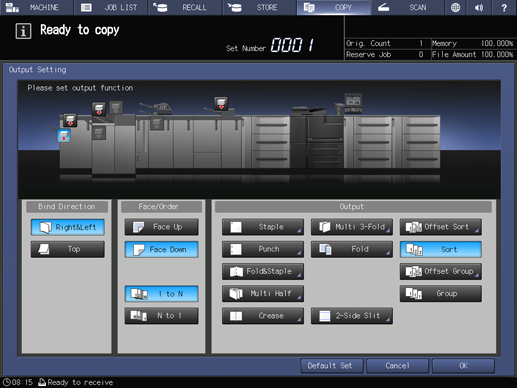
Task: Open Multi 3-Fold options
Action: click(x=352, y=227)
